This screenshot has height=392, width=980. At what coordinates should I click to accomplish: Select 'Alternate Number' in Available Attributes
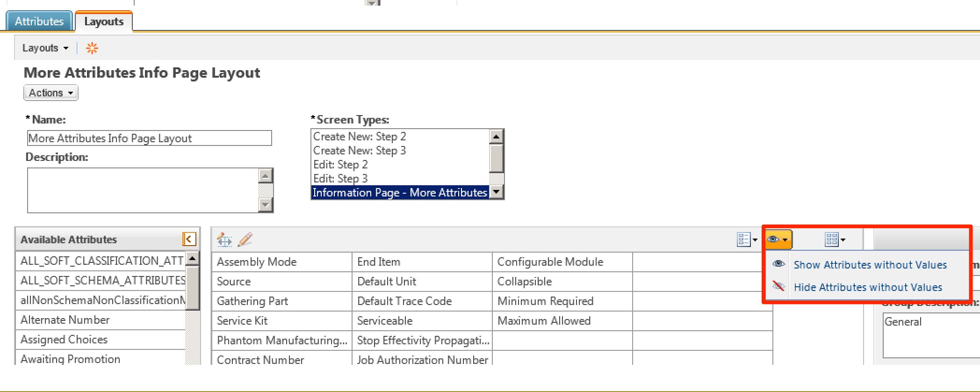coord(65,320)
